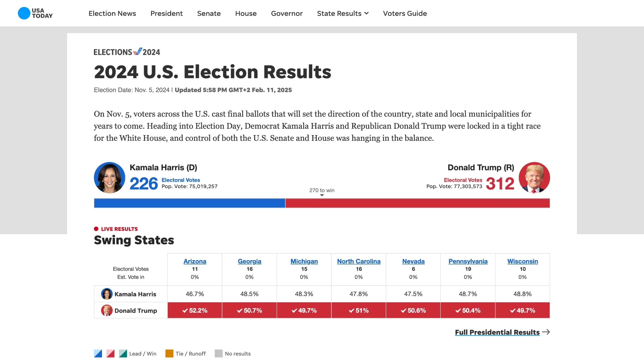Click Trump's avatar in the swing states table
The width and height of the screenshot is (644, 362).
pos(107,310)
